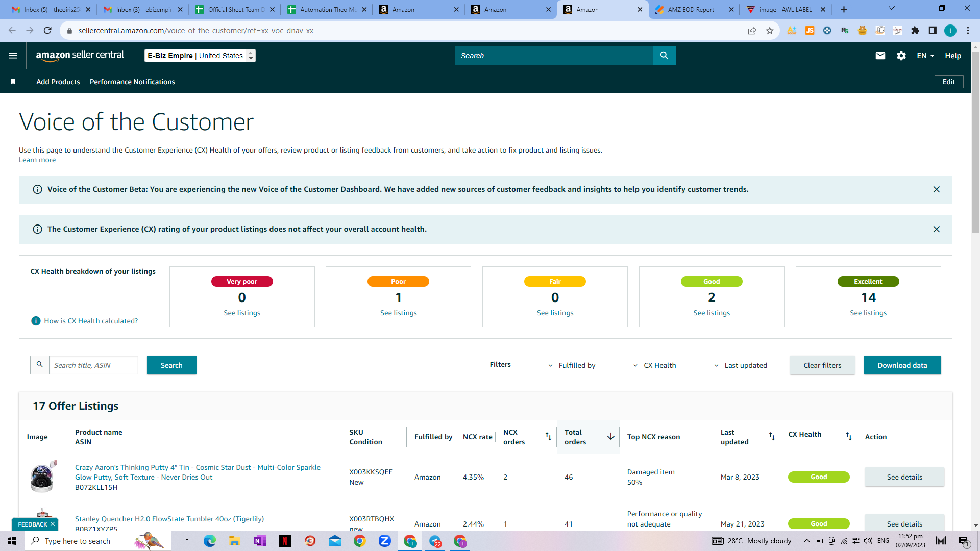Open Netflix from the taskbar
This screenshot has width=980, height=551.
tap(285, 541)
